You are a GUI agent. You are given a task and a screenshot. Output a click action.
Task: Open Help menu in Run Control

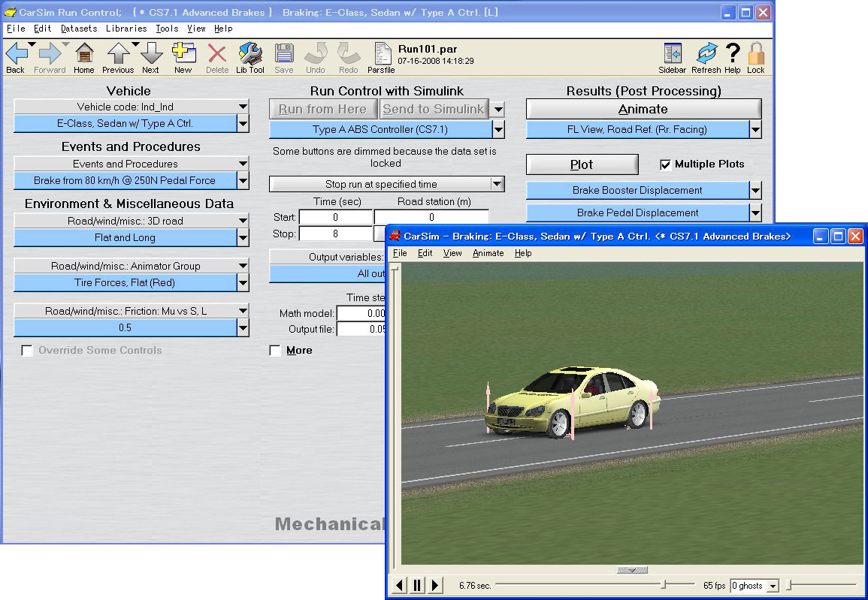[223, 29]
